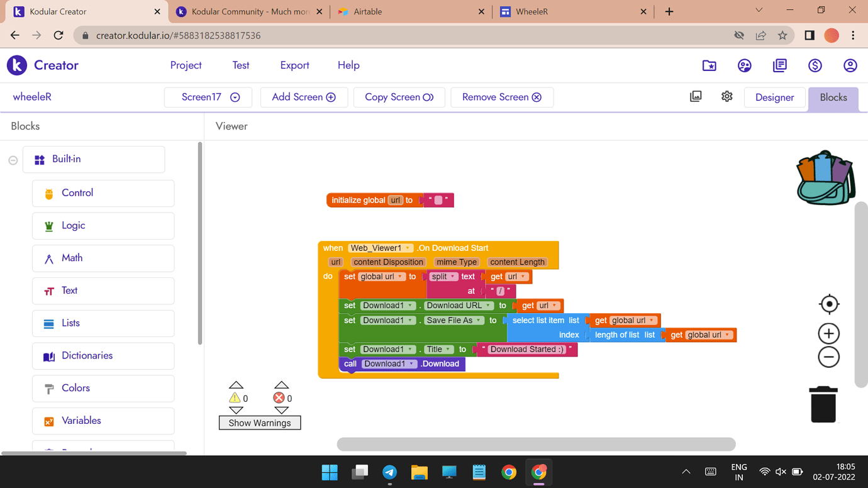
Task: Click the Show Warnings button
Action: click(260, 423)
